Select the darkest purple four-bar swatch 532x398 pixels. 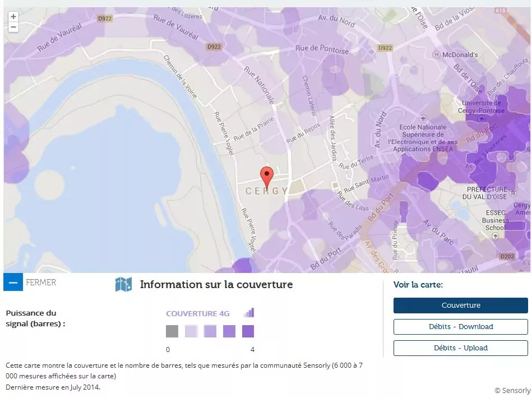click(248, 331)
